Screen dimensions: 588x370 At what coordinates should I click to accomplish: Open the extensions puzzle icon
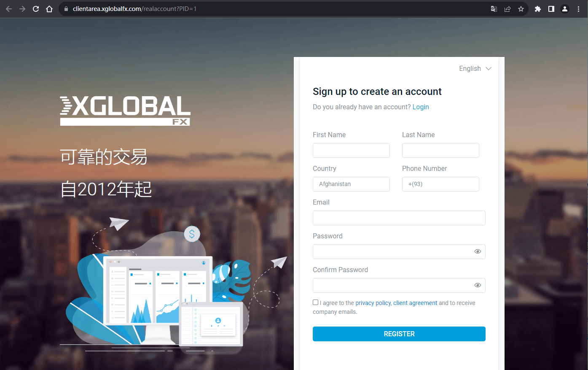[538, 9]
